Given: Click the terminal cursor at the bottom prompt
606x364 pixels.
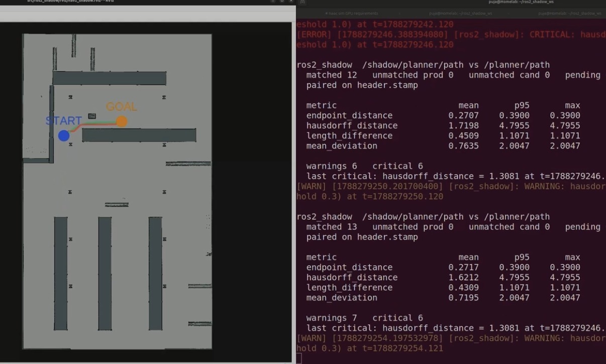Looking at the screenshot, I should [x=299, y=358].
